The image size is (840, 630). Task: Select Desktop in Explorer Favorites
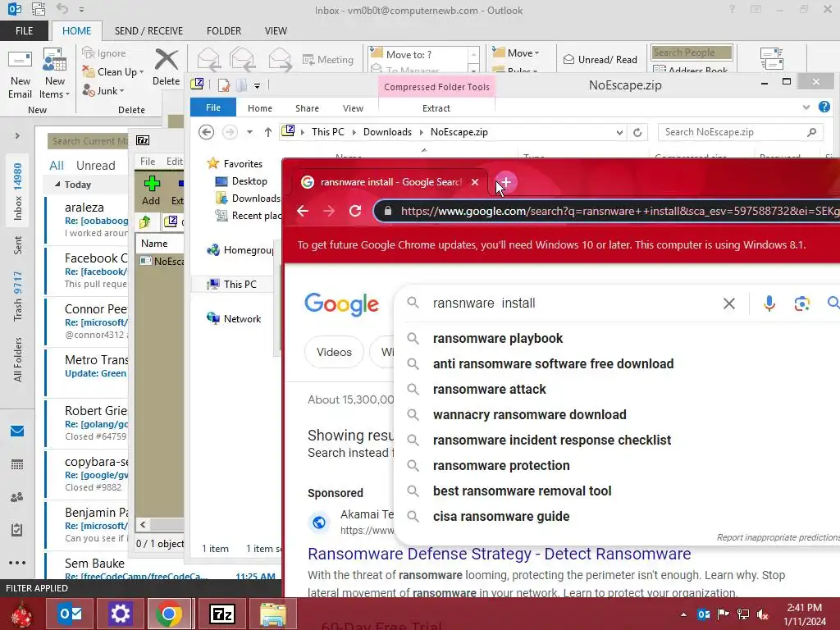(249, 181)
